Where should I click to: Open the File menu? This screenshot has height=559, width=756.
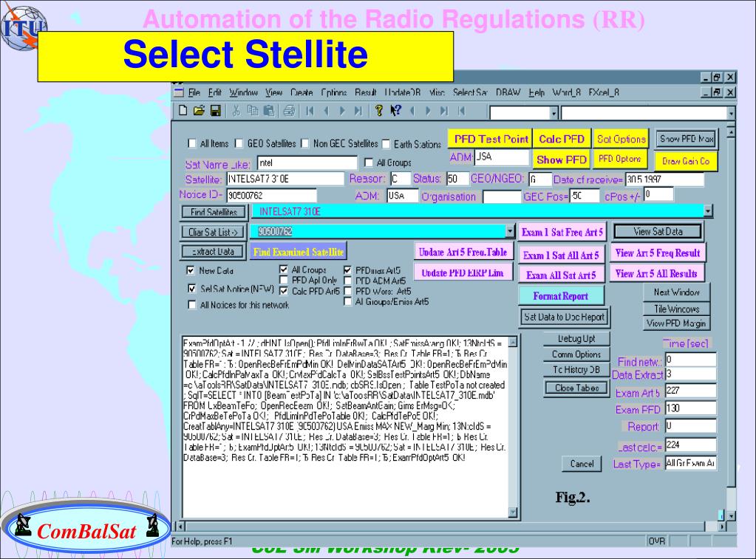pyautogui.click(x=194, y=92)
